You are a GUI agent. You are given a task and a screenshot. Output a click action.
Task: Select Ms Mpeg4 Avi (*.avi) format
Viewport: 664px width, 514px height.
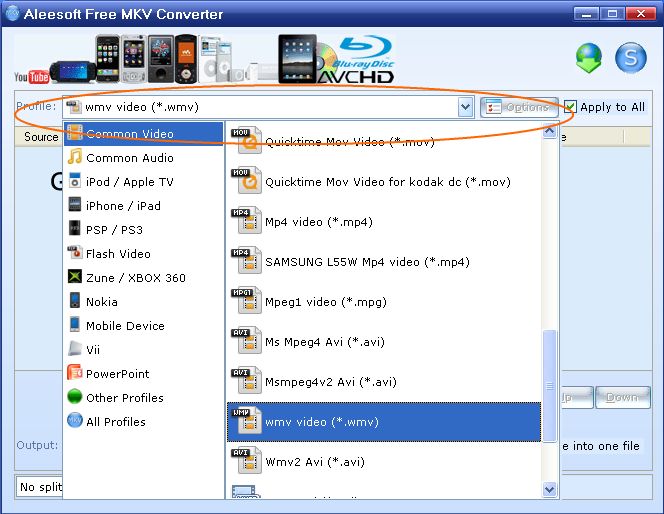pos(384,342)
